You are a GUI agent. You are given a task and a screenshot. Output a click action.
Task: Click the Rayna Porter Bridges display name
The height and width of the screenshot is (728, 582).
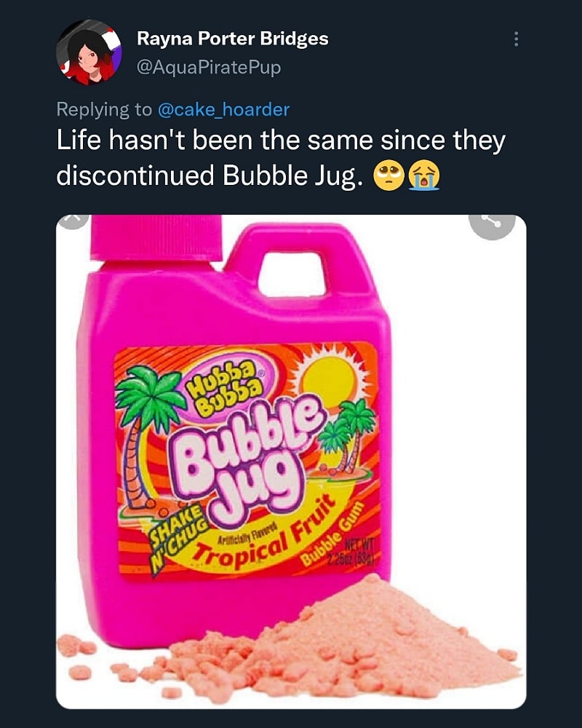click(x=233, y=39)
